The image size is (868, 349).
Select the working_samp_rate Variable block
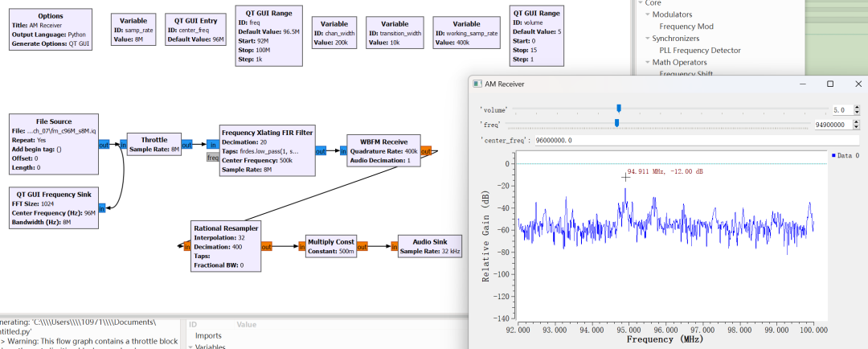[x=466, y=33]
